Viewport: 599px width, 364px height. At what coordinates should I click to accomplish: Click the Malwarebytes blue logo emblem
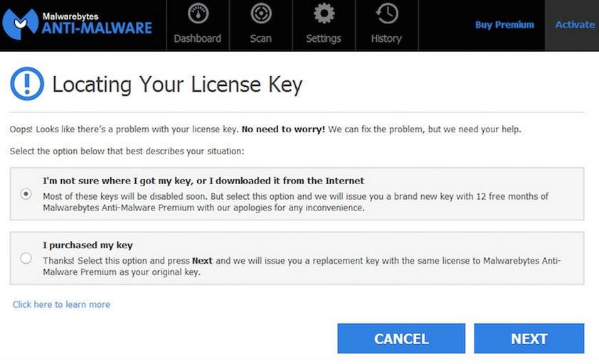20,24
